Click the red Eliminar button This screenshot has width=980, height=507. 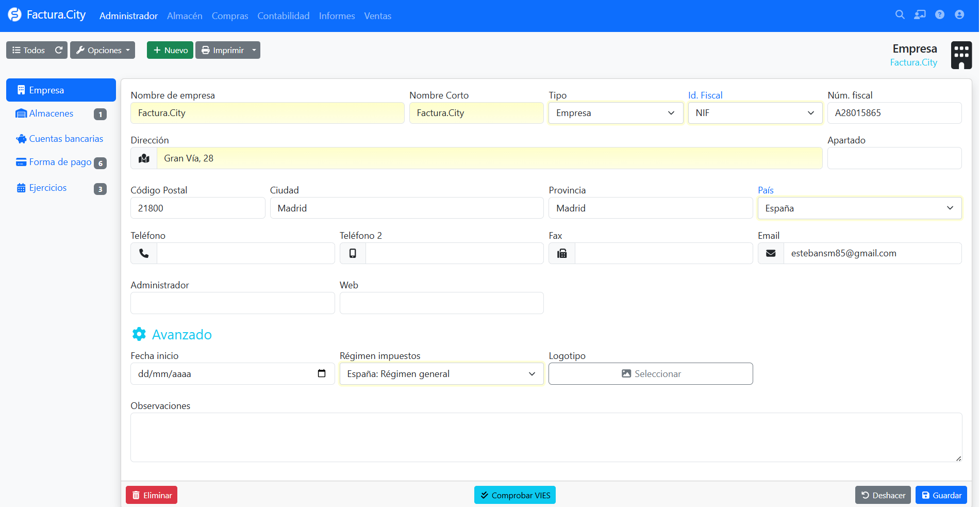152,495
